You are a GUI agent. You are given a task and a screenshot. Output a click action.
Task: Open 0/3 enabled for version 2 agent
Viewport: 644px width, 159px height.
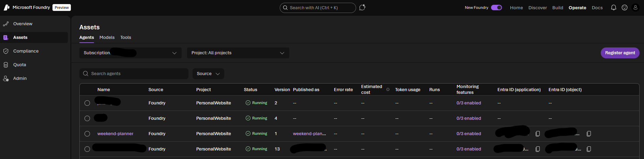[469, 103]
